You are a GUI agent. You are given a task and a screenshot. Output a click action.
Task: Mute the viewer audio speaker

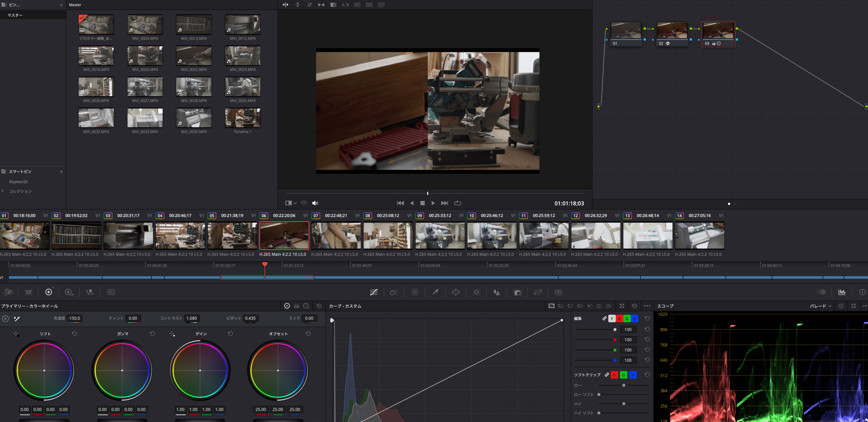coord(315,203)
